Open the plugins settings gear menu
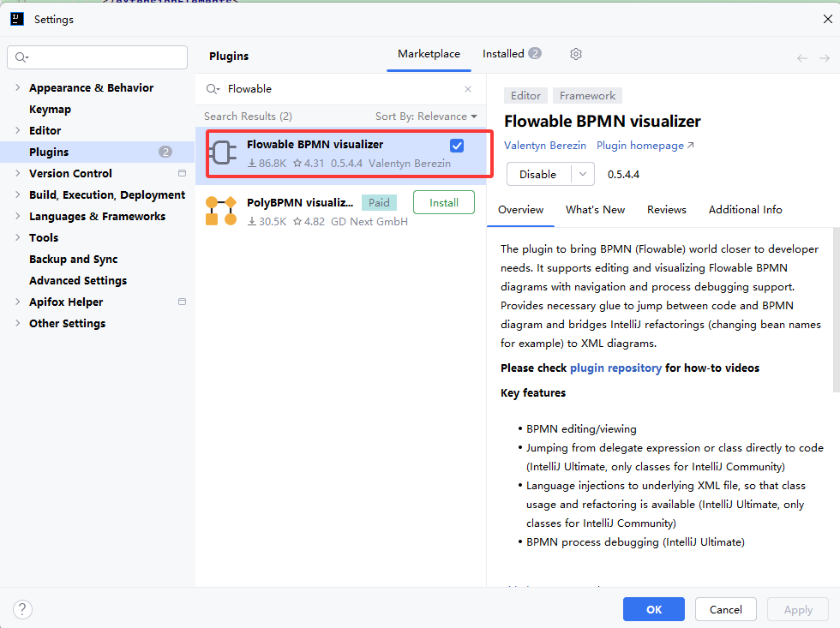This screenshot has height=628, width=840. point(575,54)
